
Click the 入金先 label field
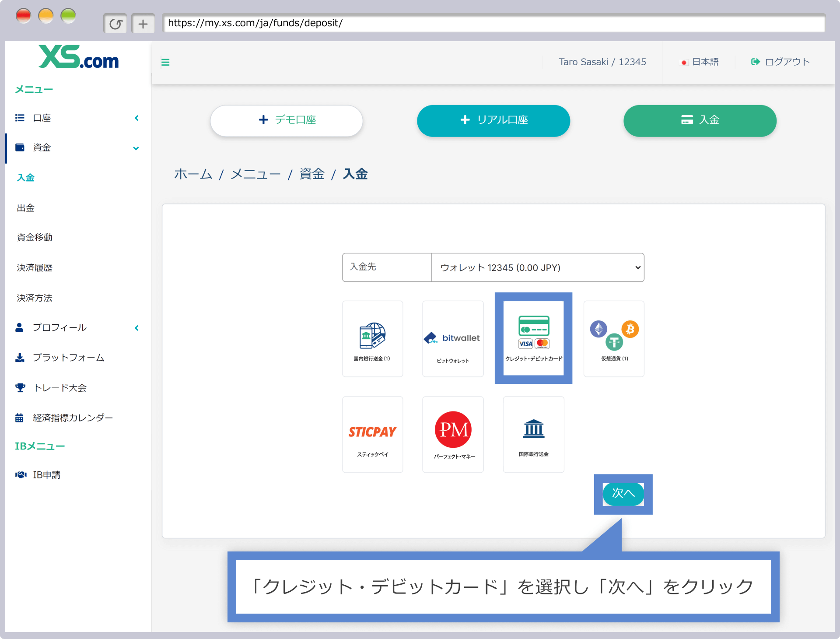point(387,267)
